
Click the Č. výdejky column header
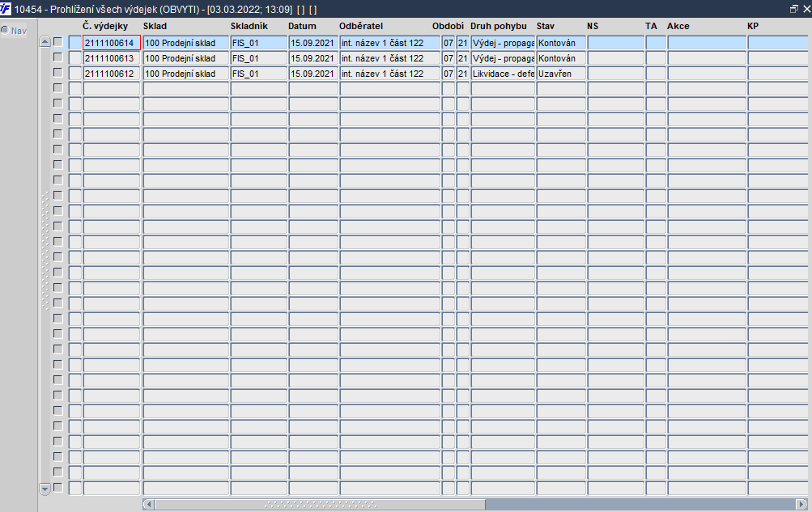pyautogui.click(x=105, y=26)
